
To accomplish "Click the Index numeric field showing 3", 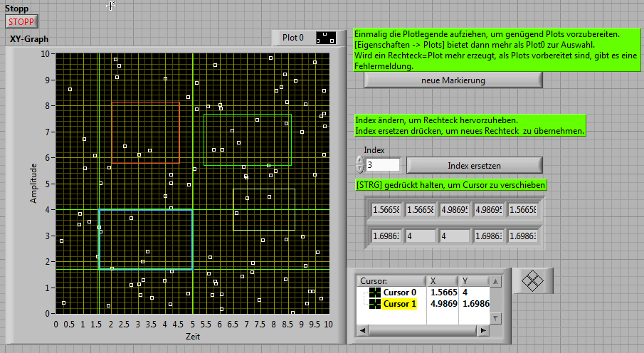I will [x=382, y=165].
